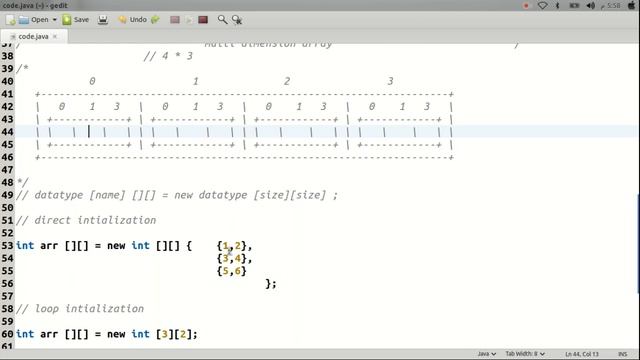Image resolution: width=640 pixels, height=360 pixels.
Task: Click the '{5,6}' text on line 55
Action: 231,271
